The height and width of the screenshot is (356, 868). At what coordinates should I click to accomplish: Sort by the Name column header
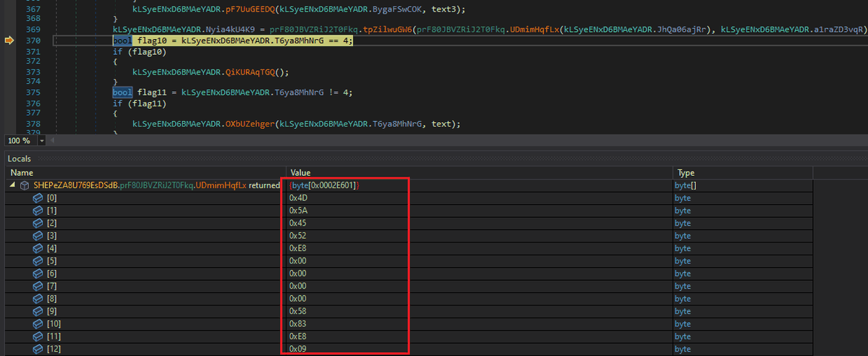point(147,173)
